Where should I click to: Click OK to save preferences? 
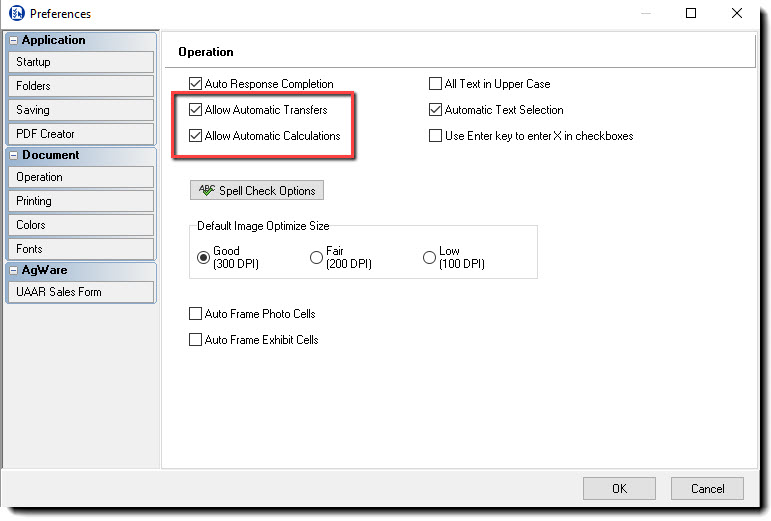coord(620,489)
